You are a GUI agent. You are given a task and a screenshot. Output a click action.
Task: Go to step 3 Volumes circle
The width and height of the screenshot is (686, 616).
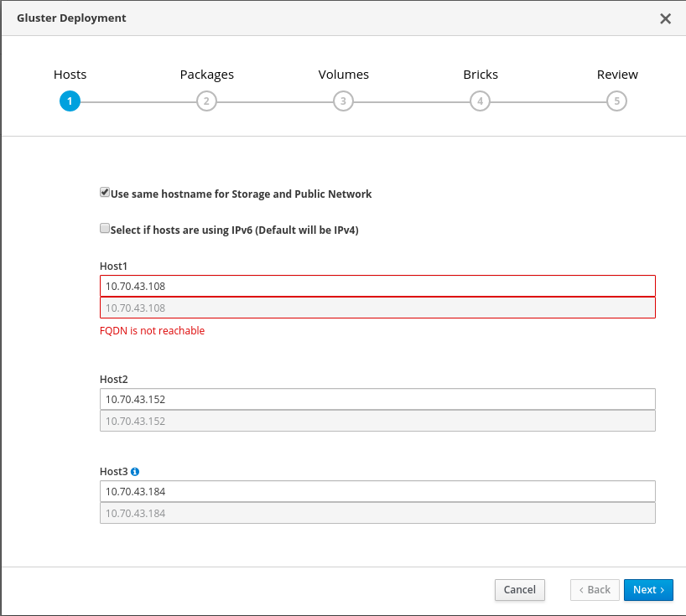coord(343,101)
